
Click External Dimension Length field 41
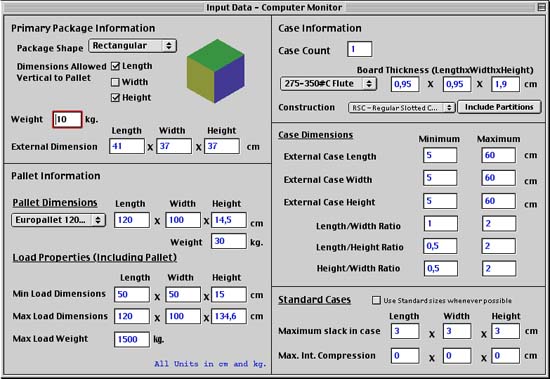pyautogui.click(x=127, y=146)
